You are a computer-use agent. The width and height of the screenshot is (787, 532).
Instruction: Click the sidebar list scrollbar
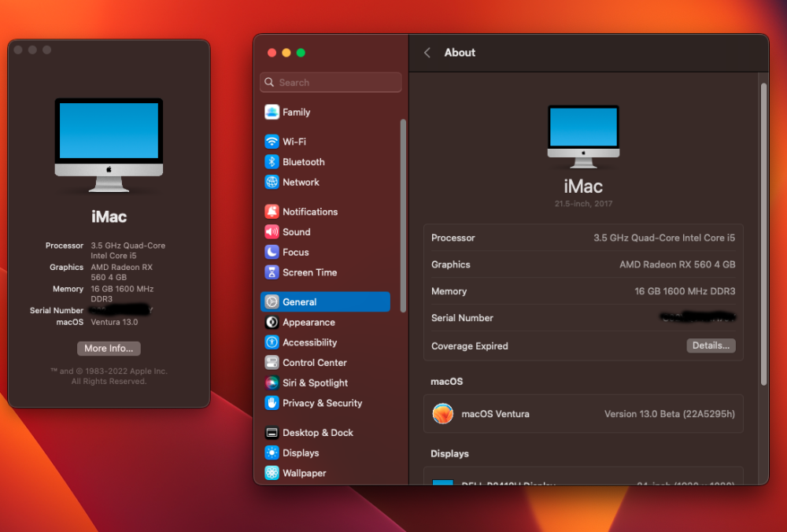coord(403,216)
